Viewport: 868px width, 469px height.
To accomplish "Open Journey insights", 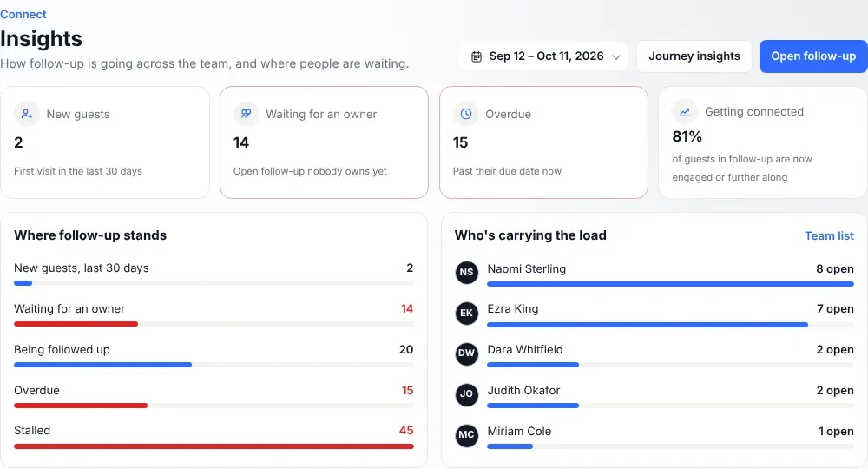I will tap(694, 56).
